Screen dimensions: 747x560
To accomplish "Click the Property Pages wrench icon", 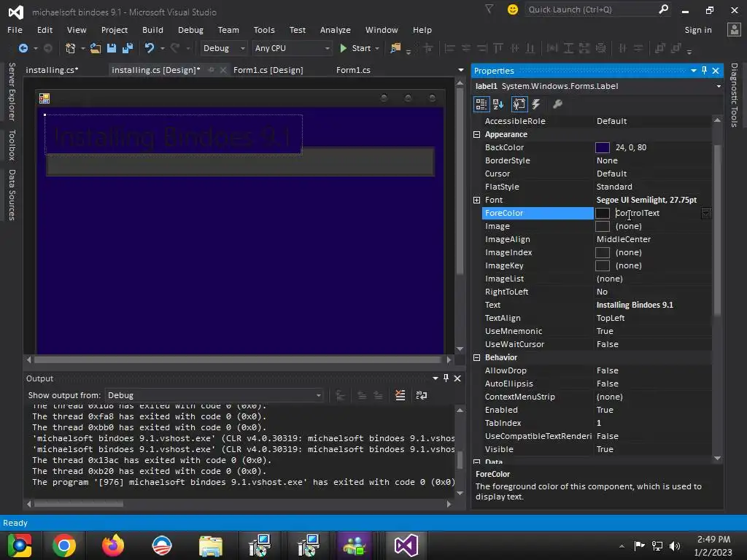I will [x=557, y=104].
